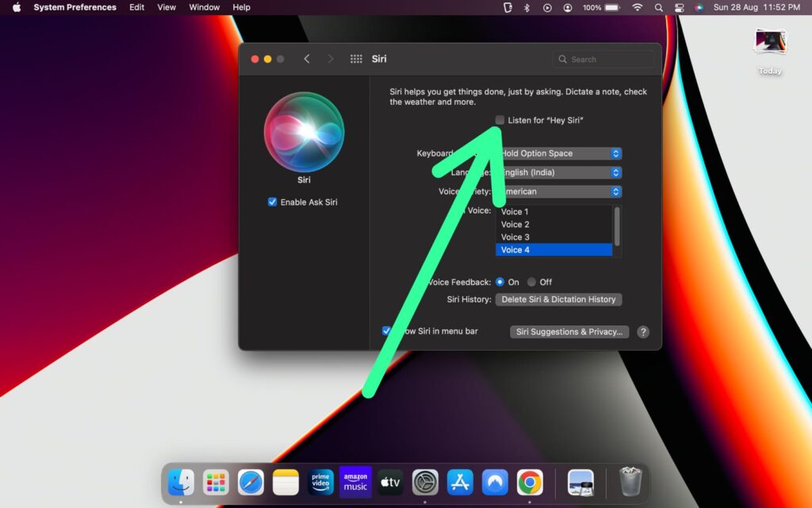The image size is (812, 508).
Task: Open Siri Suggestions & Privacy settings
Action: (x=569, y=332)
